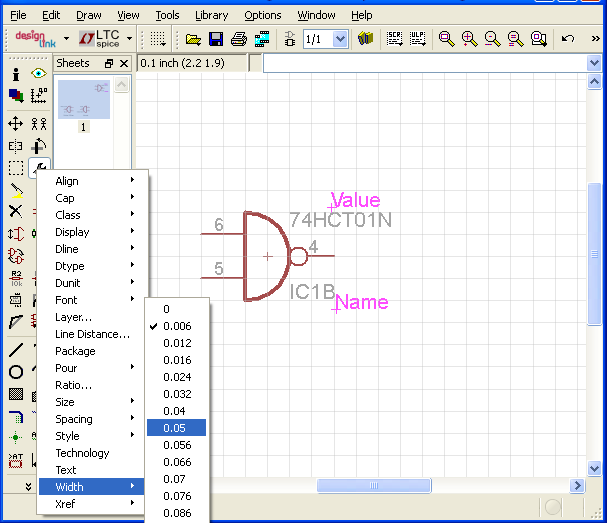Undo the last action
This screenshot has height=523, width=607.
(x=568, y=39)
